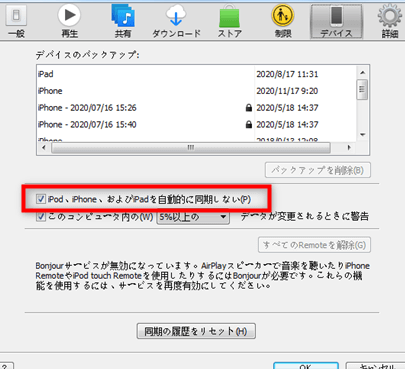Image resolution: width=405 pixels, height=369 pixels.
Task: Select the iPad backup row
Action: pos(197,74)
